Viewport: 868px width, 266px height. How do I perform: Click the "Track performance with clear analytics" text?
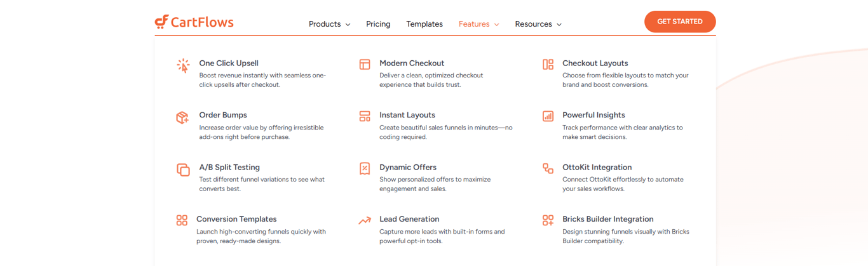[623, 132]
